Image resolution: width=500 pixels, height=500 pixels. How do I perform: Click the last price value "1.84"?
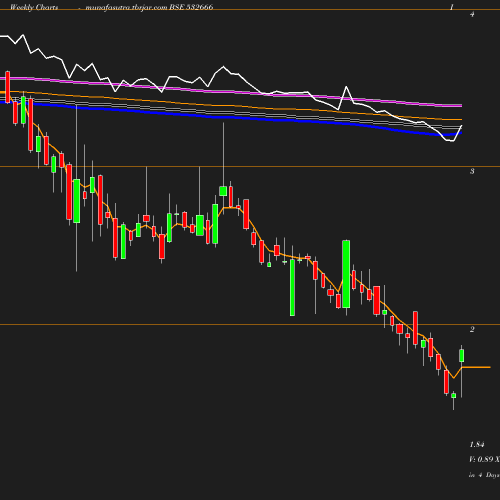point(477,444)
